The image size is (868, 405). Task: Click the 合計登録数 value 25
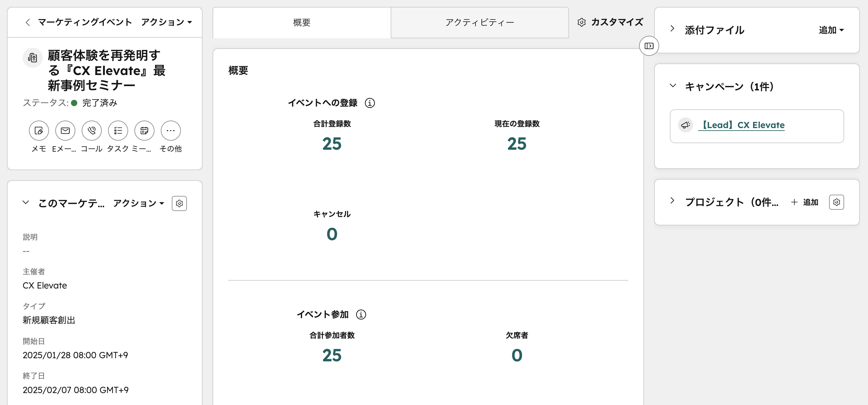click(x=332, y=144)
